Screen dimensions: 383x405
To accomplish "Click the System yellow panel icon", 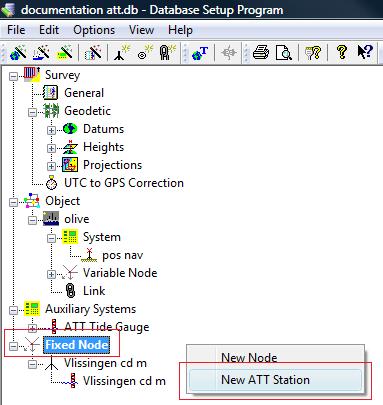I will point(70,237).
